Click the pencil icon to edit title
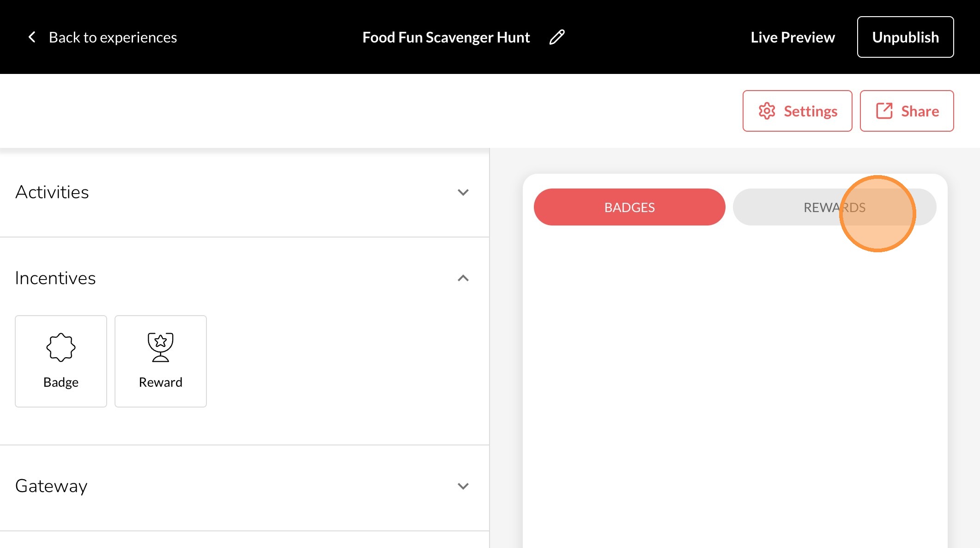Image resolution: width=980 pixels, height=548 pixels. point(557,37)
